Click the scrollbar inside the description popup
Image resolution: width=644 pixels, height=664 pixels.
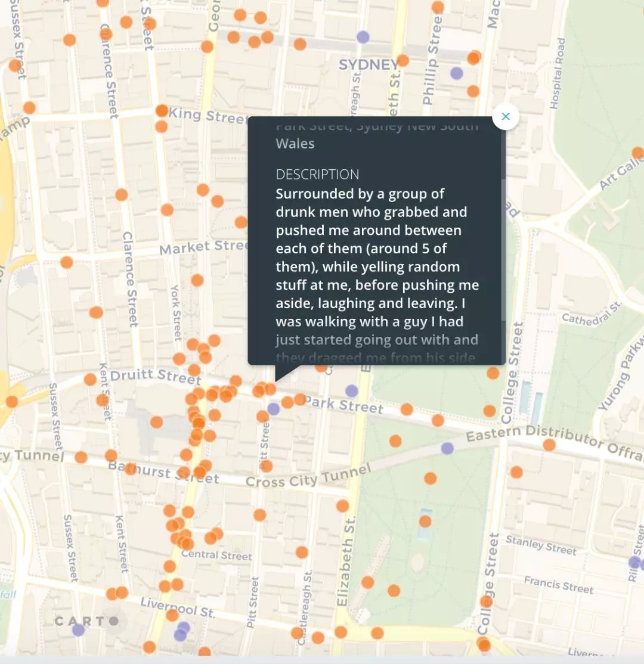pyautogui.click(x=503, y=249)
